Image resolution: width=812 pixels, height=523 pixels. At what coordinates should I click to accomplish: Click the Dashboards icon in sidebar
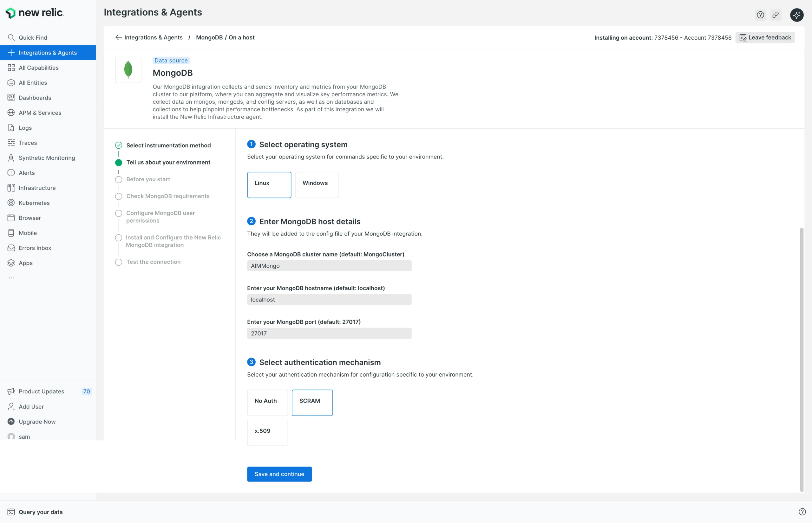11,98
